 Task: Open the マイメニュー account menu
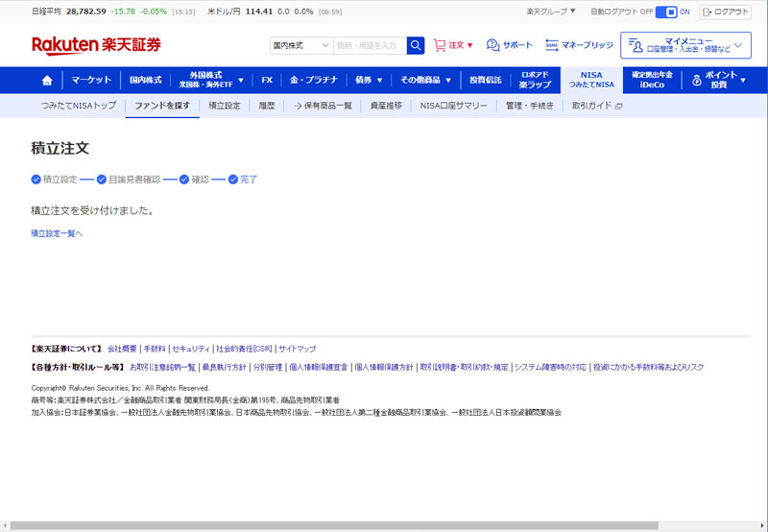[685, 45]
